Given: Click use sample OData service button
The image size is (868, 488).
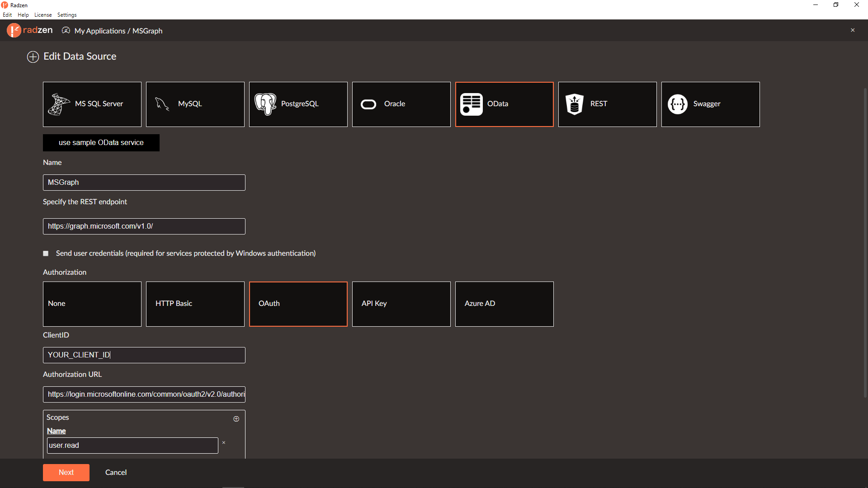Looking at the screenshot, I should (x=101, y=143).
